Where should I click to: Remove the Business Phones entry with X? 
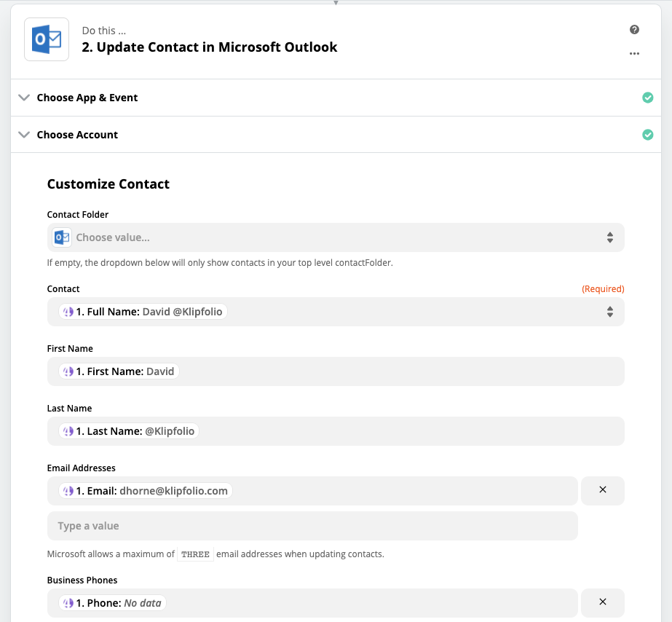[603, 602]
